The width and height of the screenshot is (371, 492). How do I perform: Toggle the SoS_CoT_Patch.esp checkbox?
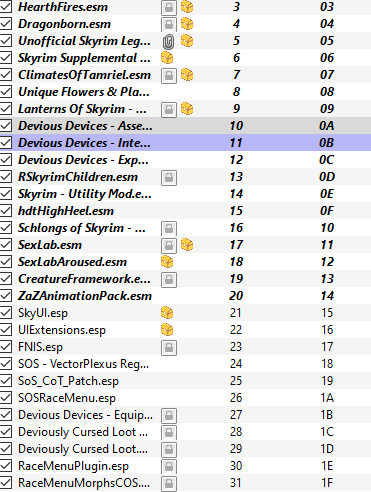[6, 381]
